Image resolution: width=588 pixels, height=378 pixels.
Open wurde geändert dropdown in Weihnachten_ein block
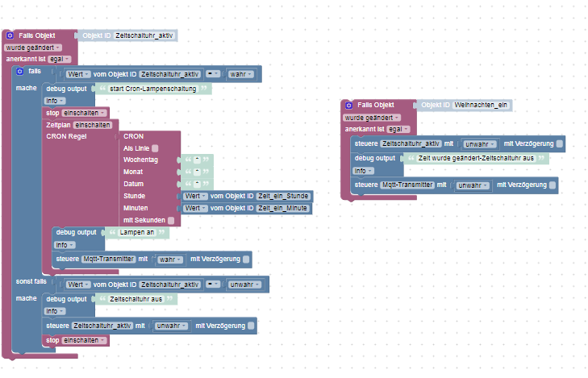[372, 118]
